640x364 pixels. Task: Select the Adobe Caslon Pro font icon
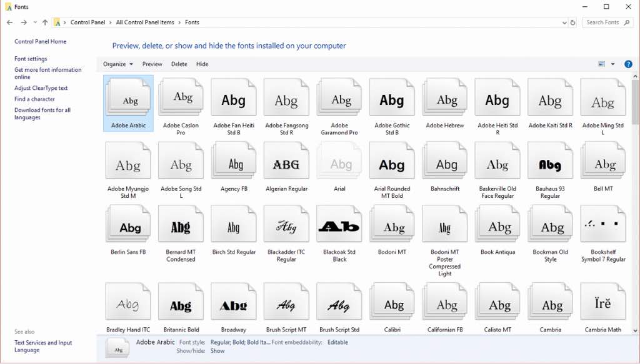click(181, 97)
